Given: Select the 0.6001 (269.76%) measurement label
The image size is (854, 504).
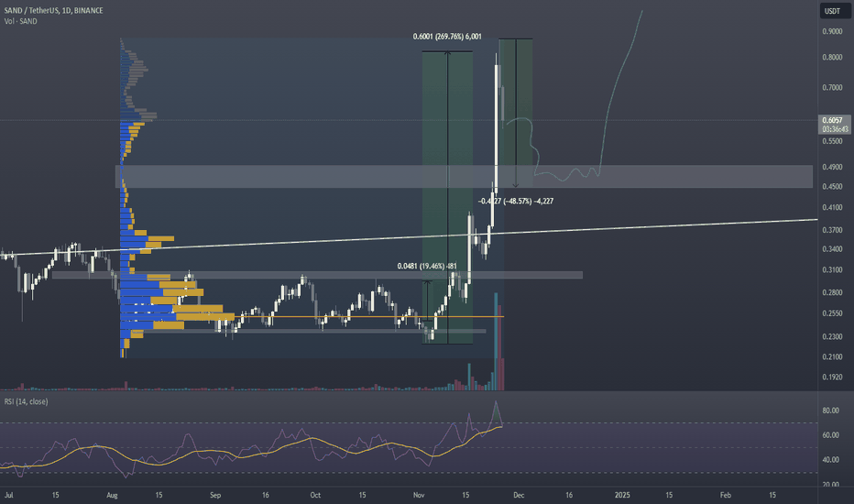Looking at the screenshot, I should pos(447,37).
